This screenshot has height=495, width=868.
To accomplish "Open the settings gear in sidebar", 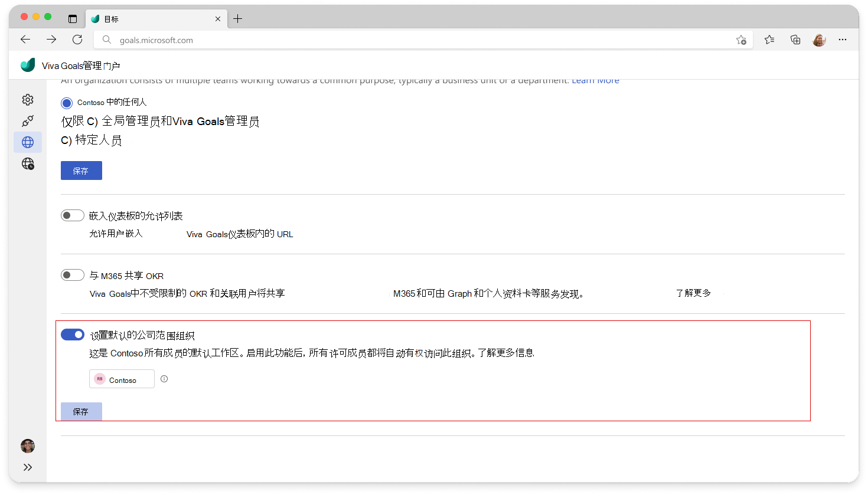I will [28, 100].
